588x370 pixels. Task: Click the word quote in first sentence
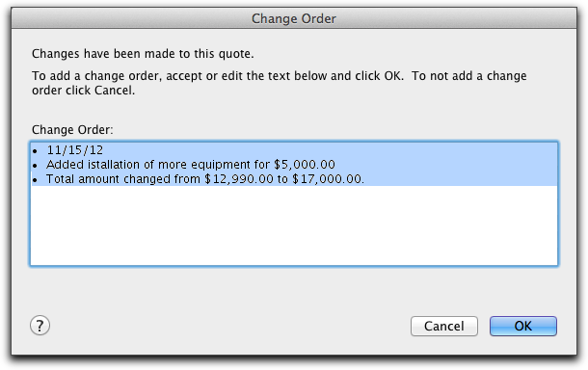[x=235, y=54]
